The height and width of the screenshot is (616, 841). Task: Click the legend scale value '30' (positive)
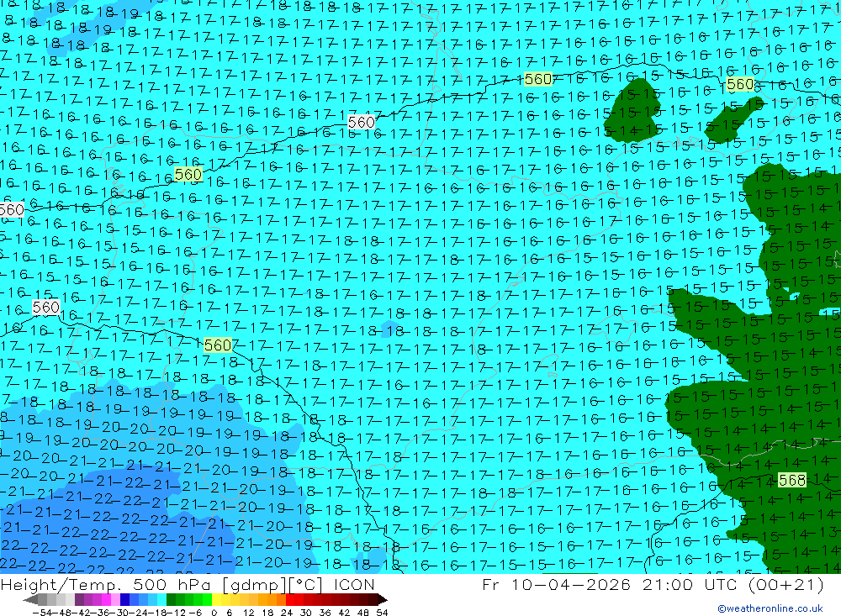click(x=306, y=613)
